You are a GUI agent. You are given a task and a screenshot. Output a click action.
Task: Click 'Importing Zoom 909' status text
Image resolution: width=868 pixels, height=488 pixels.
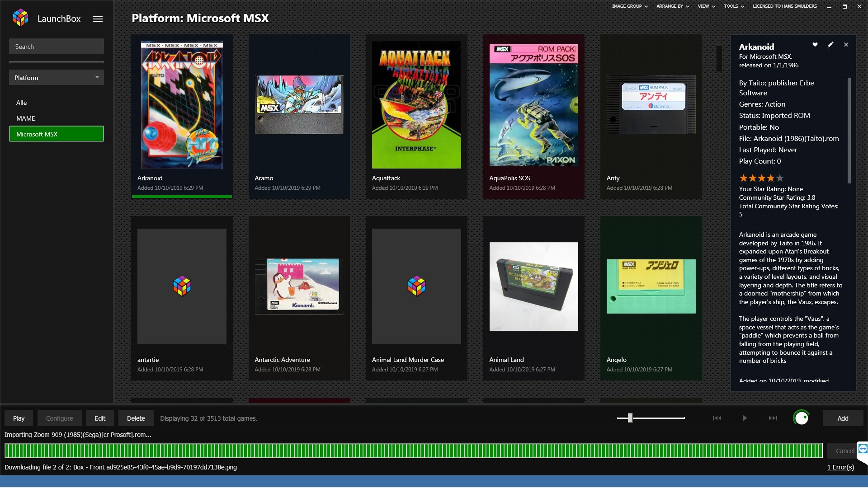(x=78, y=435)
